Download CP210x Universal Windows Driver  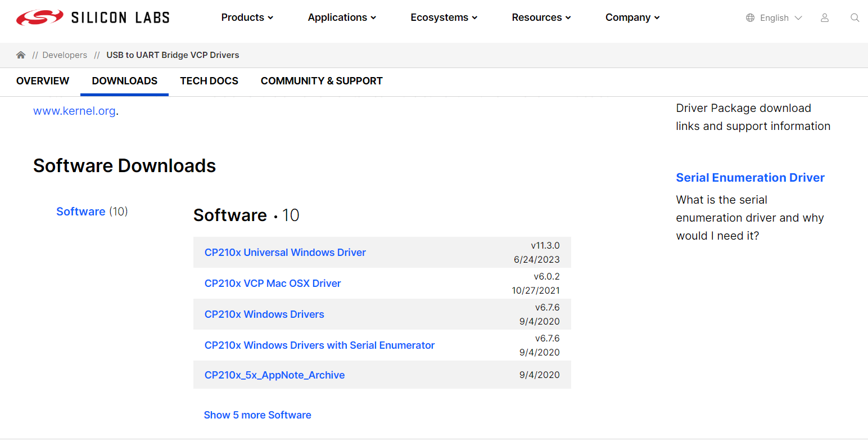point(285,253)
